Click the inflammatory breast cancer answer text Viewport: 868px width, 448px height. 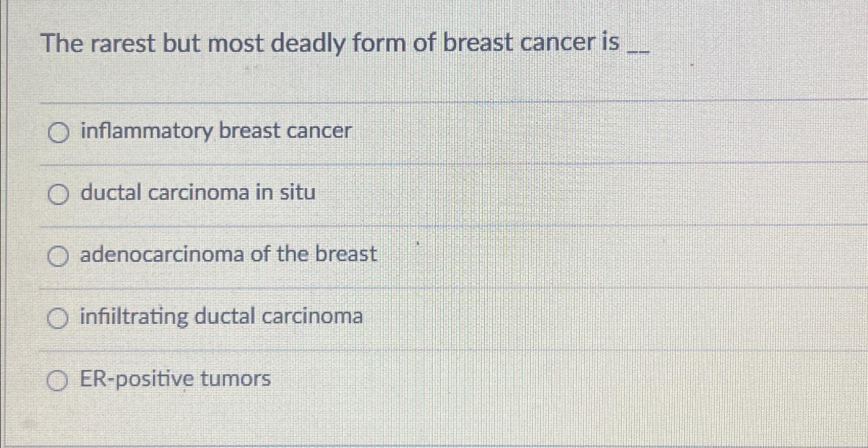215,132
